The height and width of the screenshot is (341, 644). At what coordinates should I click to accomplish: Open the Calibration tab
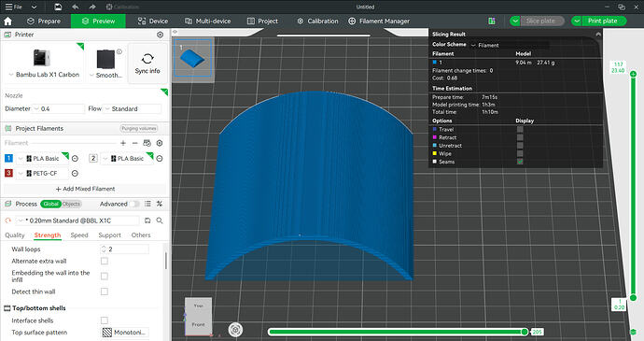point(317,21)
